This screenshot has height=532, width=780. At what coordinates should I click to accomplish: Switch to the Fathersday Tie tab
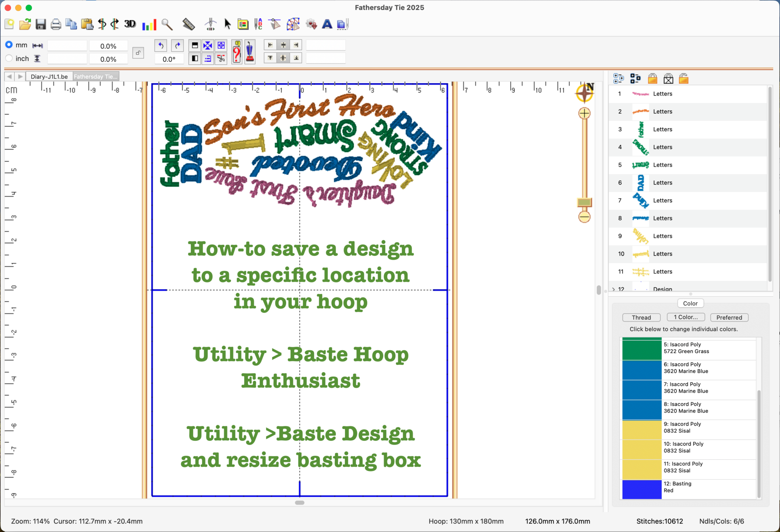click(x=96, y=76)
